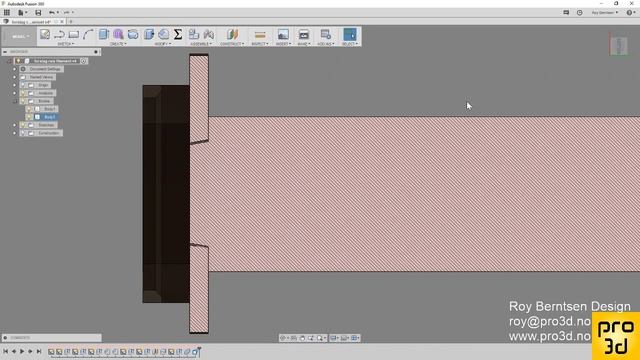This screenshot has width=640, height=360.
Task: Click the Insert image icon
Action: (283, 34)
